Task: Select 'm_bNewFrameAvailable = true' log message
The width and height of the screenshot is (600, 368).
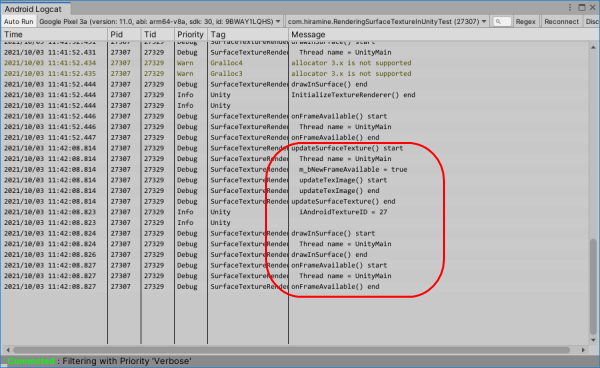Action: click(x=353, y=169)
